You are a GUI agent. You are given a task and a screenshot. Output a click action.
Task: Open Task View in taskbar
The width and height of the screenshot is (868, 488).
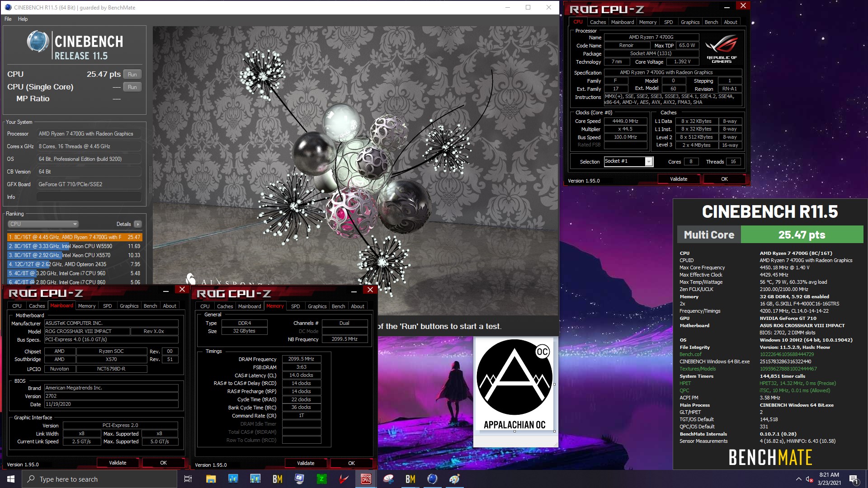pos(188,479)
